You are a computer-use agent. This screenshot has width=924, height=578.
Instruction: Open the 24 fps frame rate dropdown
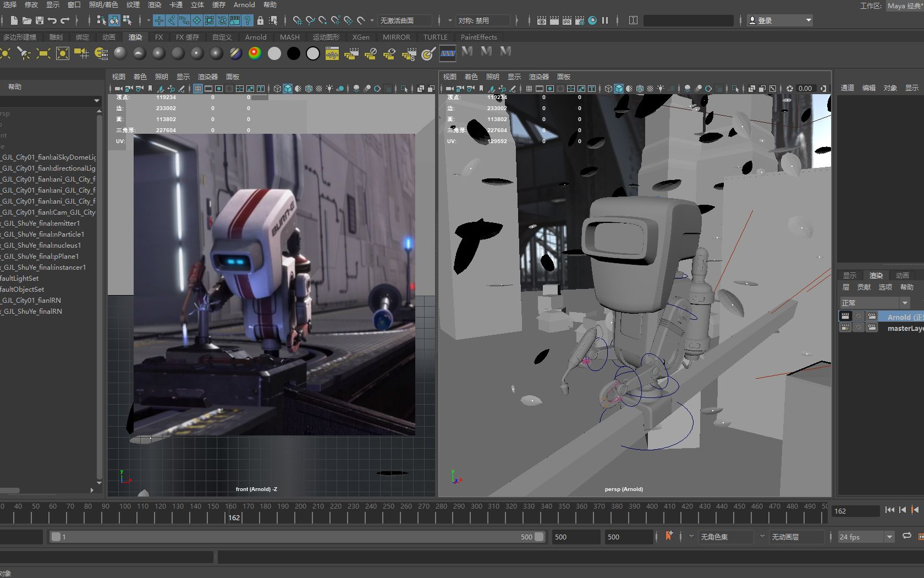866,537
